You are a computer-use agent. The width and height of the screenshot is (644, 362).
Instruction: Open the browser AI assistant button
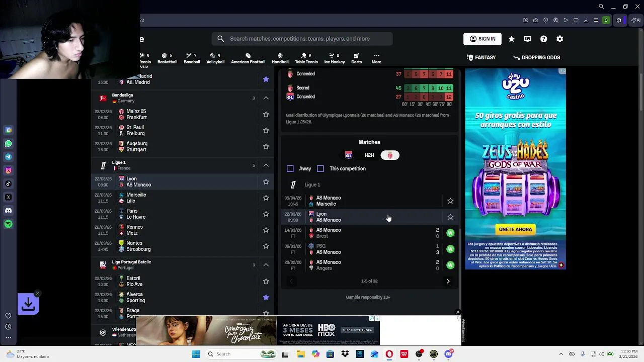[x=636, y=20]
